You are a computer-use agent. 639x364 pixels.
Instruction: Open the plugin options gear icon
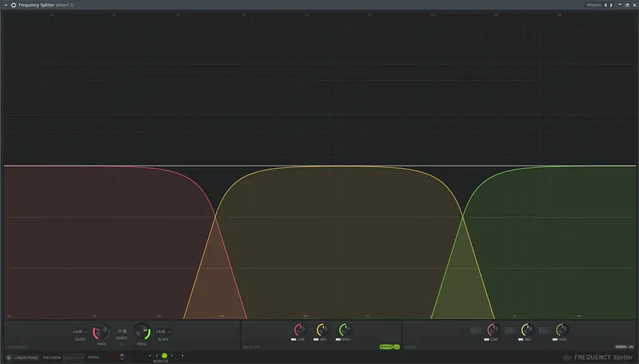tap(13, 5)
